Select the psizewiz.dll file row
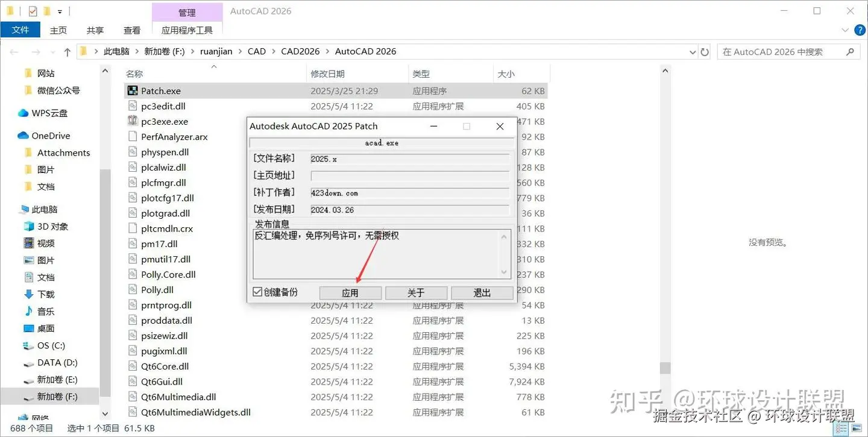The height and width of the screenshot is (437, 868). (x=335, y=336)
